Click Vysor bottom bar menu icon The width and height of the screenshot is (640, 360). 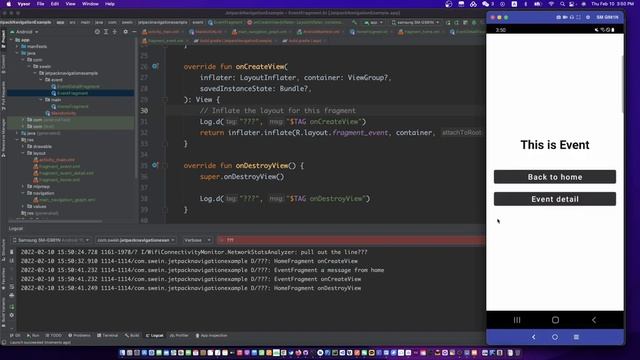[x=576, y=337]
